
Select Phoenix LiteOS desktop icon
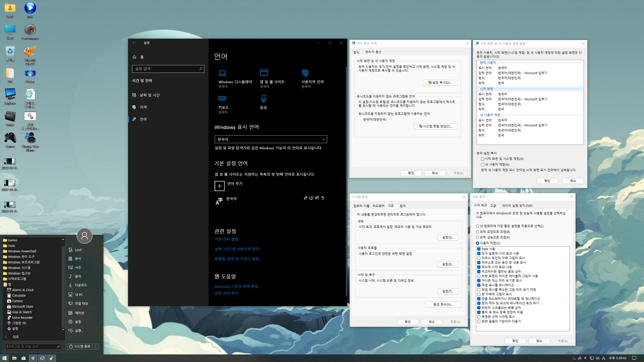(x=30, y=55)
